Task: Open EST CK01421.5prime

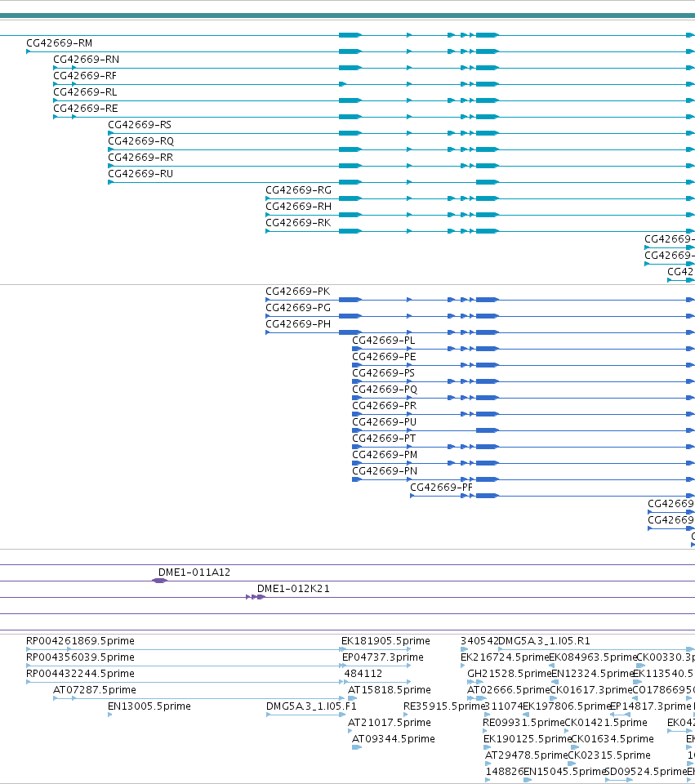Action: coord(605,723)
